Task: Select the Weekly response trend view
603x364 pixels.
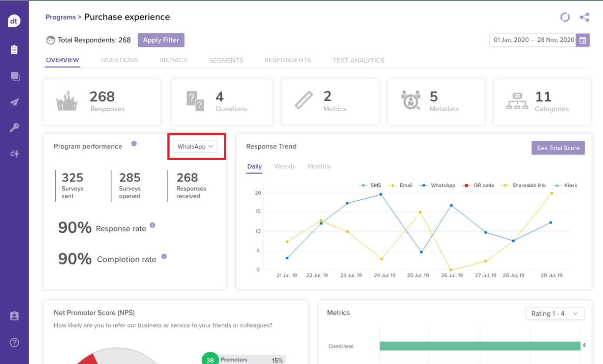Action: click(285, 166)
